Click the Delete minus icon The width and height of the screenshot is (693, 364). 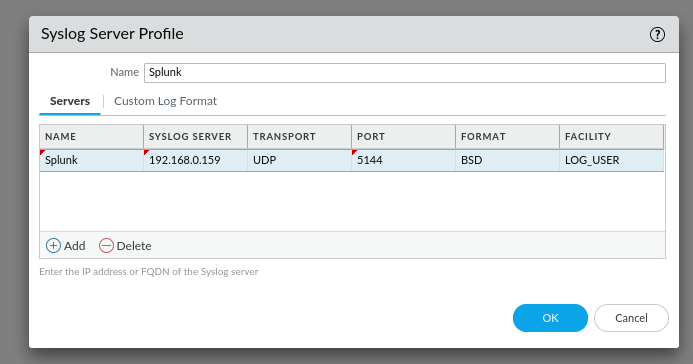pyautogui.click(x=106, y=246)
